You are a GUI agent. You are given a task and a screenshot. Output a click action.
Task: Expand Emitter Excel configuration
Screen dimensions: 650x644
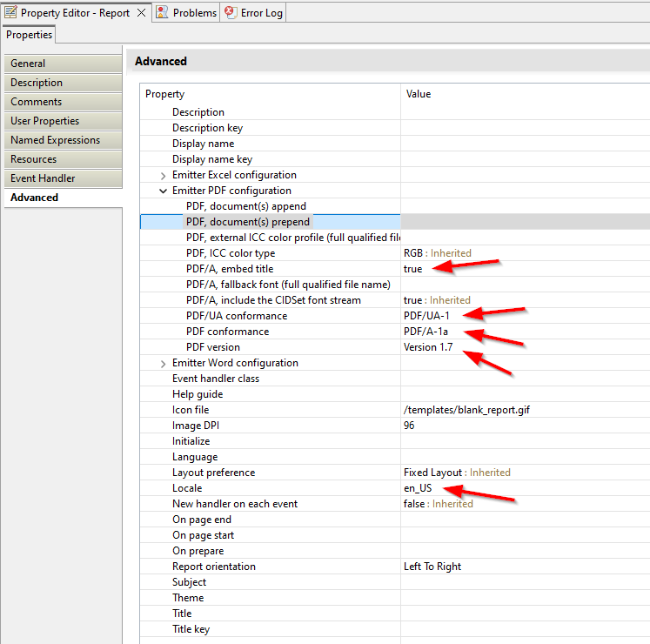(164, 176)
